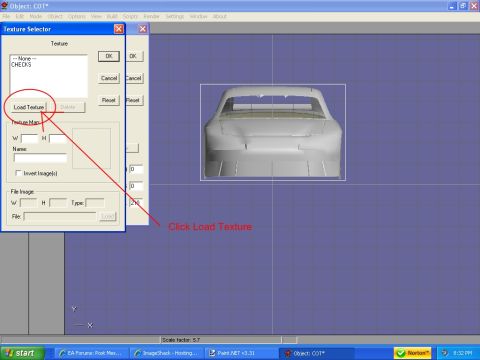Click the File path field

60,216
